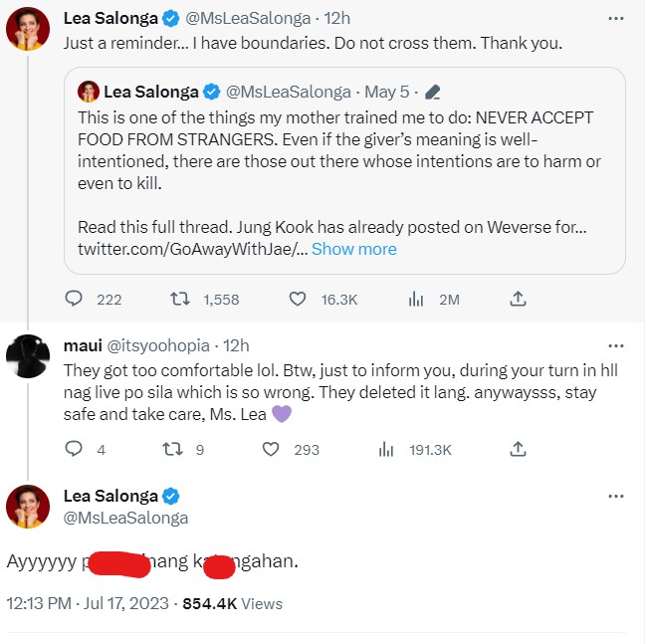Screen dimensions: 647x644
Task: View analytics of maui's 191.3K views tweet
Action: (387, 450)
